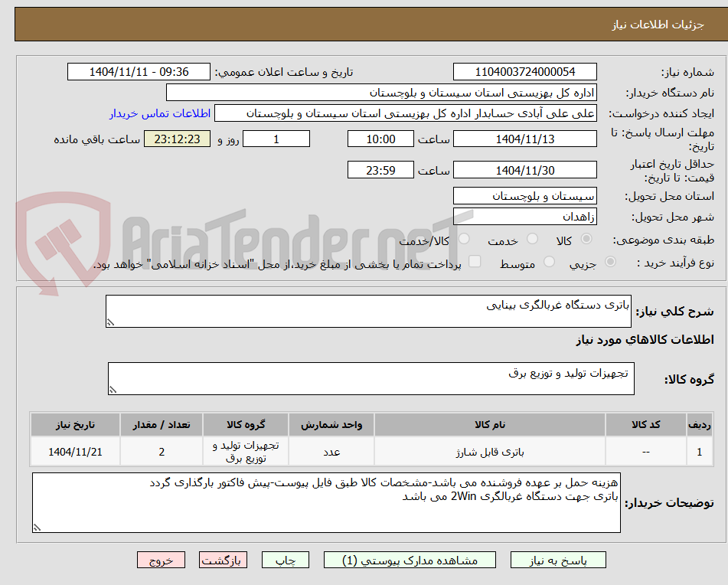Image resolution: width=728 pixels, height=585 pixels.
Task: Click the request creator name field
Action: coord(405,113)
